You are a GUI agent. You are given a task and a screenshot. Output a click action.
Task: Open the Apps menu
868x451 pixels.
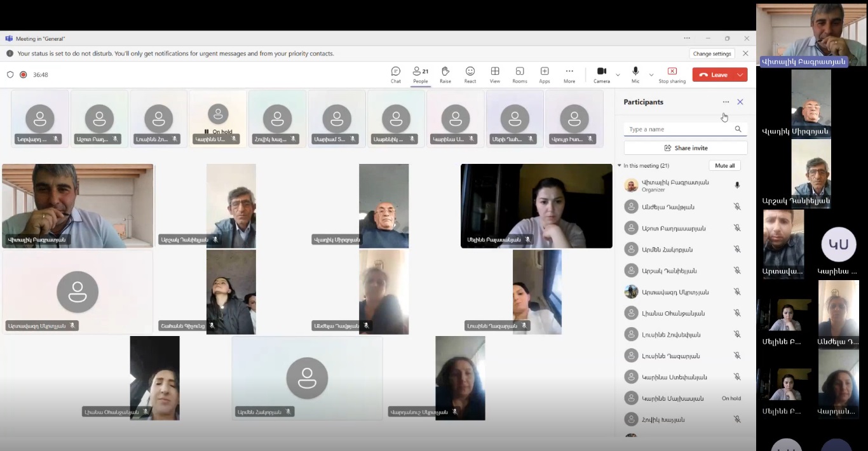click(x=545, y=74)
